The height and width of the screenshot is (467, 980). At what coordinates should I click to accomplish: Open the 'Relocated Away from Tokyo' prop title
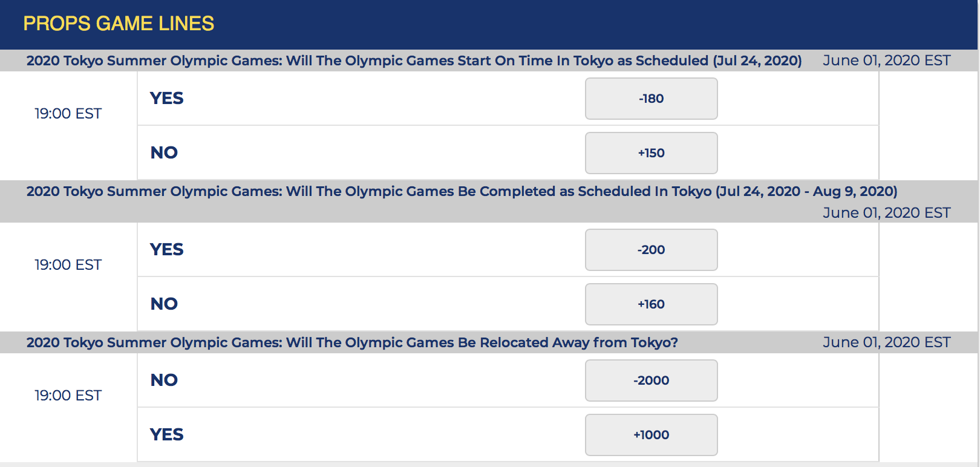[352, 342]
